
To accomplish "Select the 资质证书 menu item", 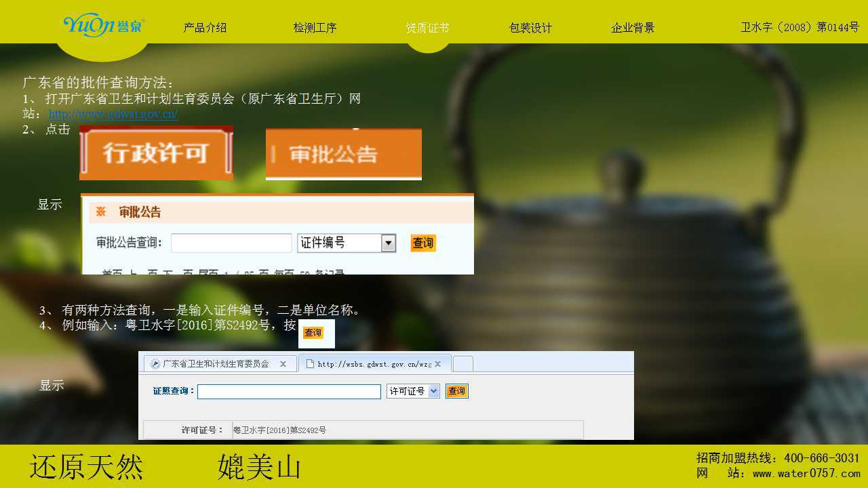I will click(427, 28).
